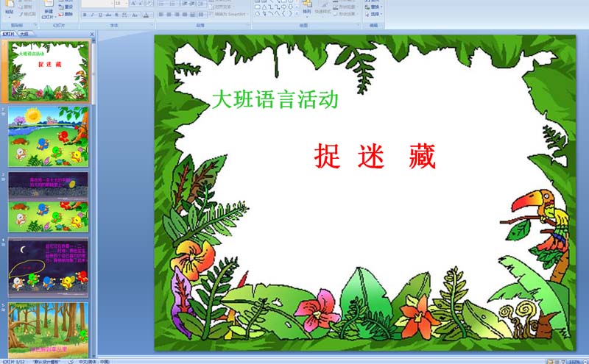Select the down arrow shape in gallery
This screenshot has height=364, width=589.
tap(290, 7)
